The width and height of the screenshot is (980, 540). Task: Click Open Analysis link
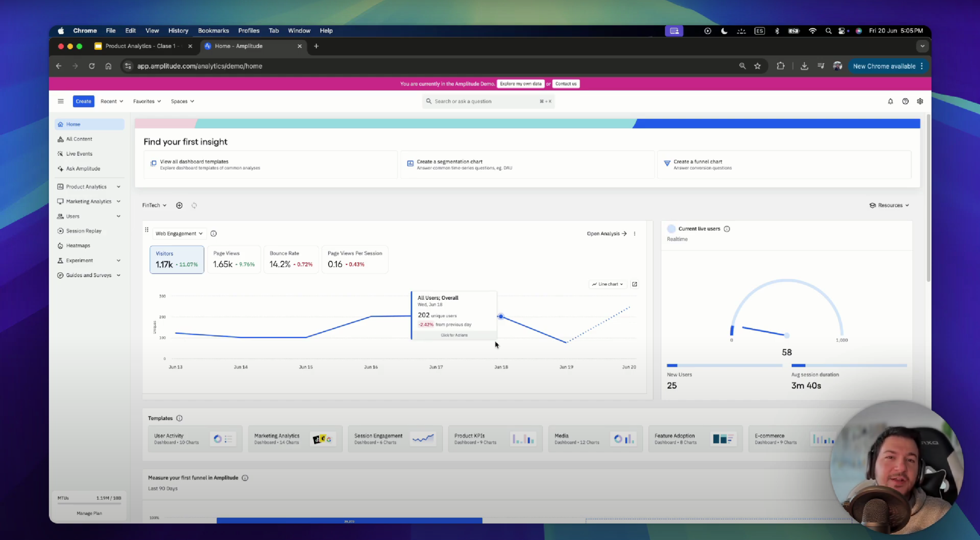pos(607,233)
